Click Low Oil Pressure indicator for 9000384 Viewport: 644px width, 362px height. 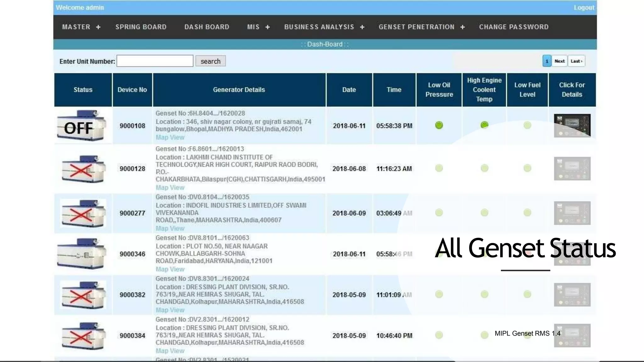coord(439,335)
